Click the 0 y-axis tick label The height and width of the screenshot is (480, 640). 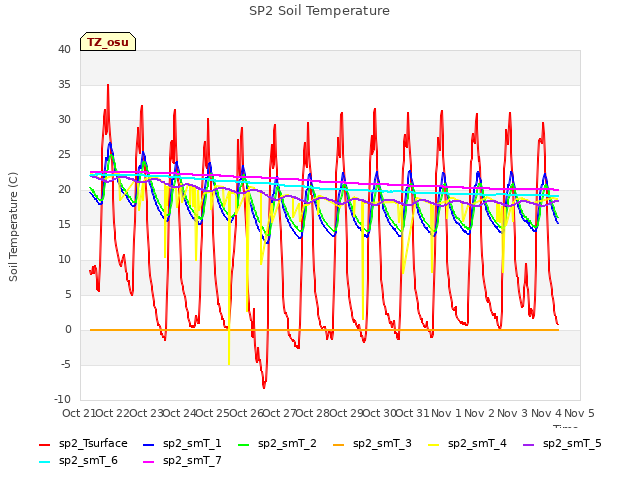point(68,330)
